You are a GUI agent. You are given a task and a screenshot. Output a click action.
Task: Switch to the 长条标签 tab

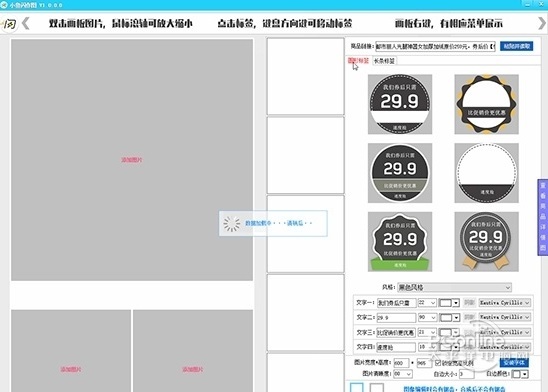(x=384, y=61)
